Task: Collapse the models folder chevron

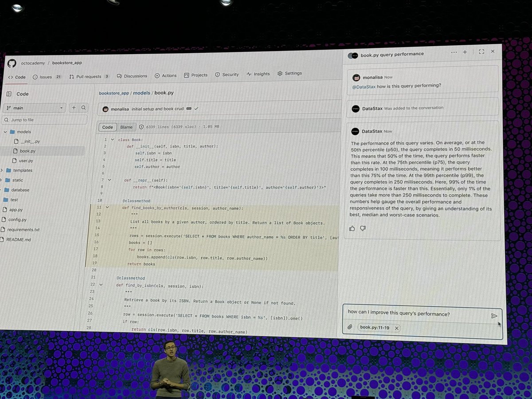Action: pyautogui.click(x=5, y=132)
